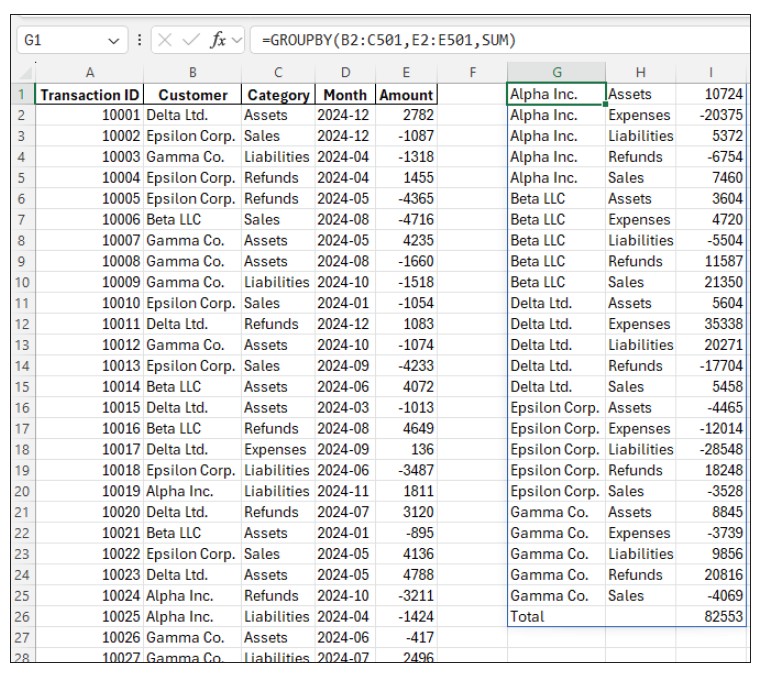
Task: Select the value -28548 in column I
Action: click(x=711, y=450)
